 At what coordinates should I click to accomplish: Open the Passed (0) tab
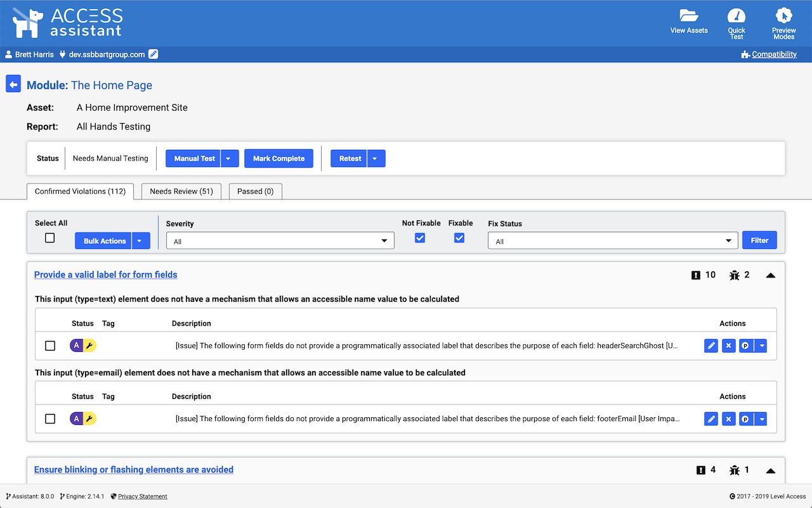(x=255, y=191)
